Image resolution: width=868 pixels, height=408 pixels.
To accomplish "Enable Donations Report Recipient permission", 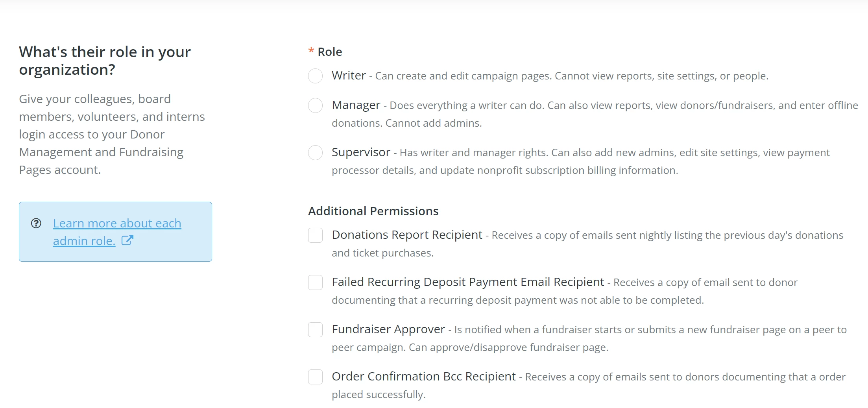I will (x=315, y=235).
